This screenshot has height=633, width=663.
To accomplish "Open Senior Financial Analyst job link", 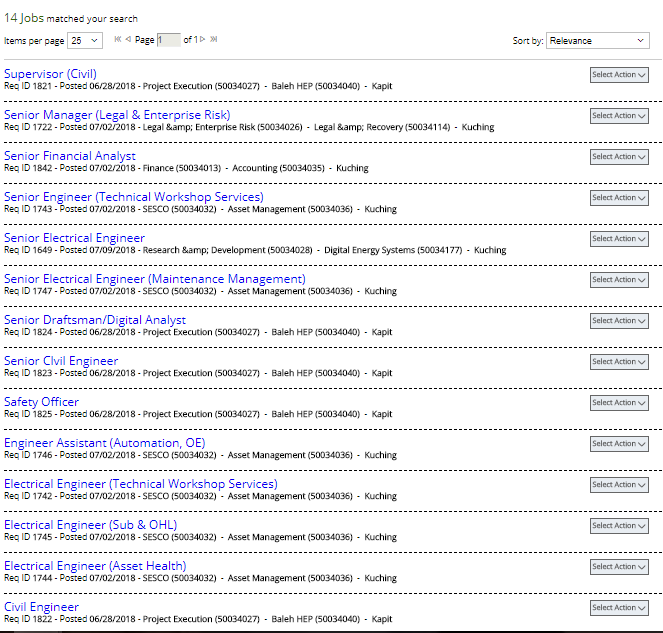I will 70,156.
